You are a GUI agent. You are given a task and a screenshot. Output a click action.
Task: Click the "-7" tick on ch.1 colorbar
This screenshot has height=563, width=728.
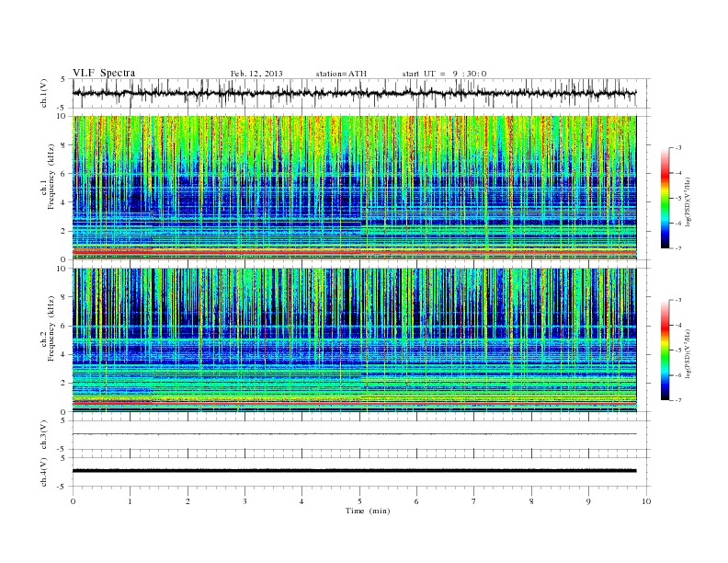(x=678, y=248)
